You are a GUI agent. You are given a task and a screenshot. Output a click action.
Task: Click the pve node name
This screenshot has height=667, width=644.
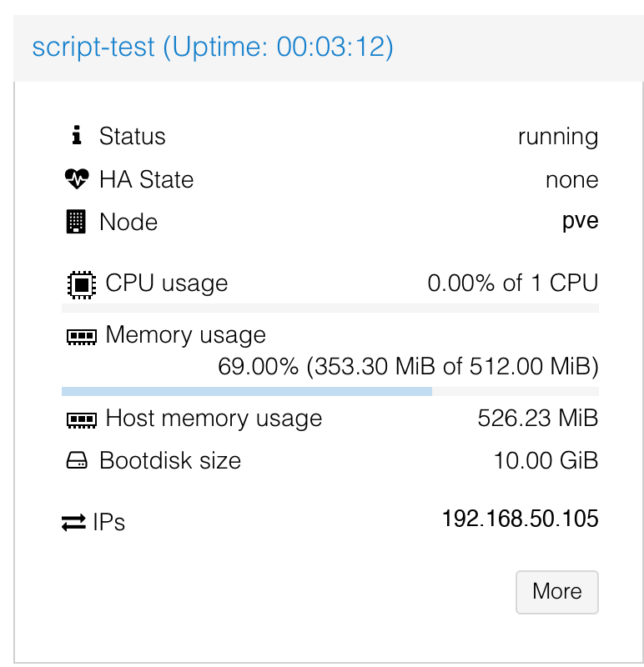(580, 221)
